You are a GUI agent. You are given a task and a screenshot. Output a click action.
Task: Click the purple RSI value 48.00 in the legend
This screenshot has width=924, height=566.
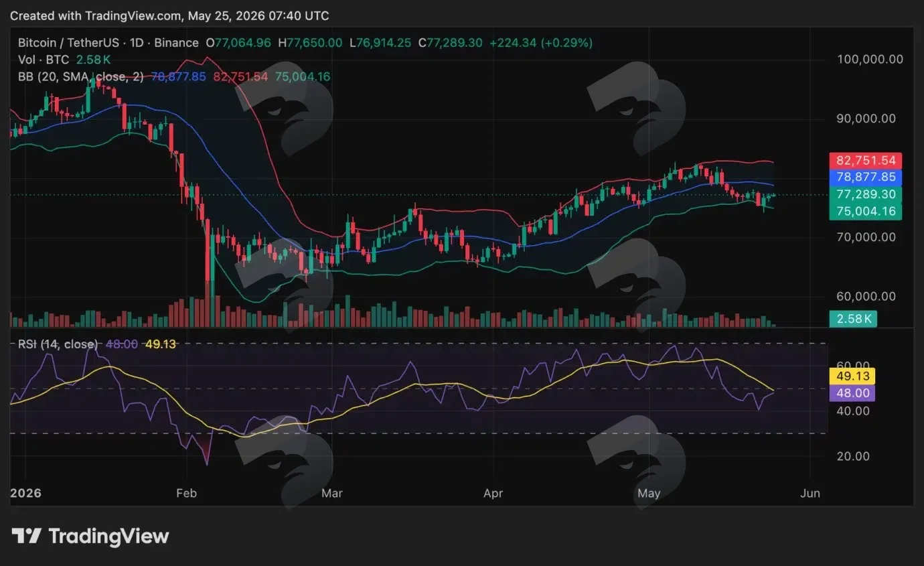tap(121, 344)
